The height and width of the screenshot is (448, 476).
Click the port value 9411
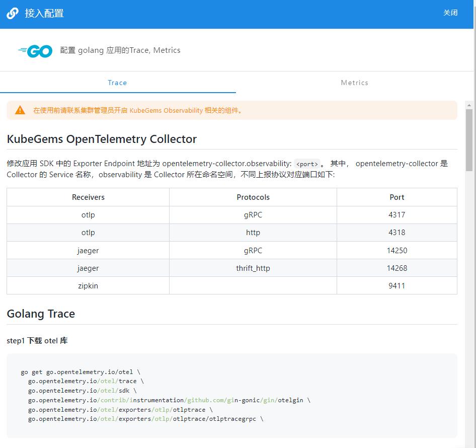pyautogui.click(x=397, y=286)
